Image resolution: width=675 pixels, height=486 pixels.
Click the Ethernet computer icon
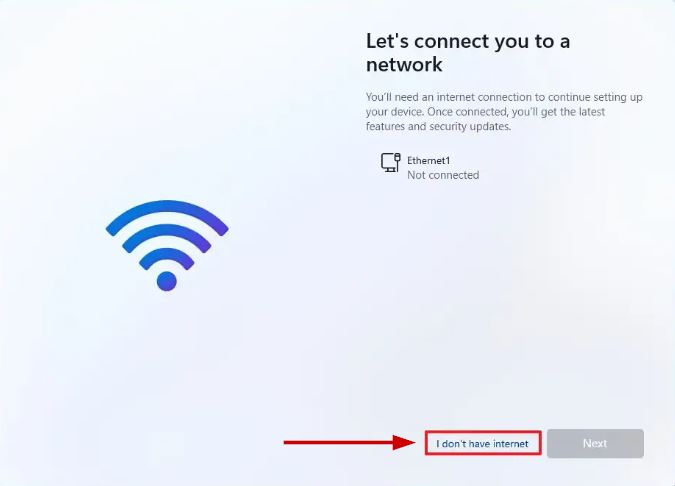[390, 163]
